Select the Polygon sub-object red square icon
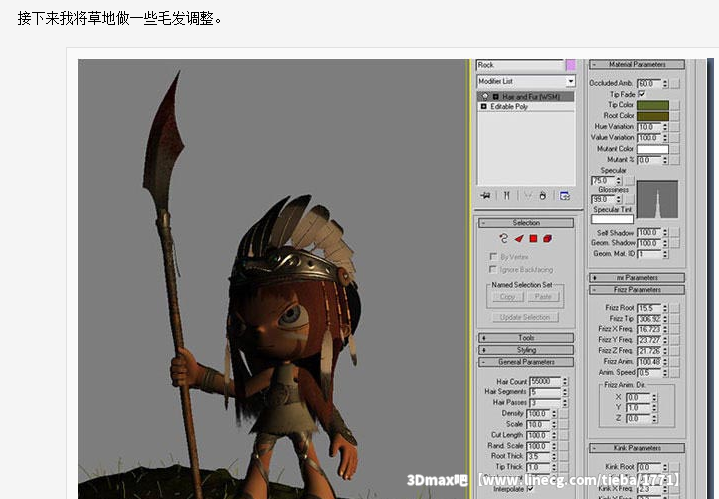Screen dimensions: 719x499 pos(533,238)
